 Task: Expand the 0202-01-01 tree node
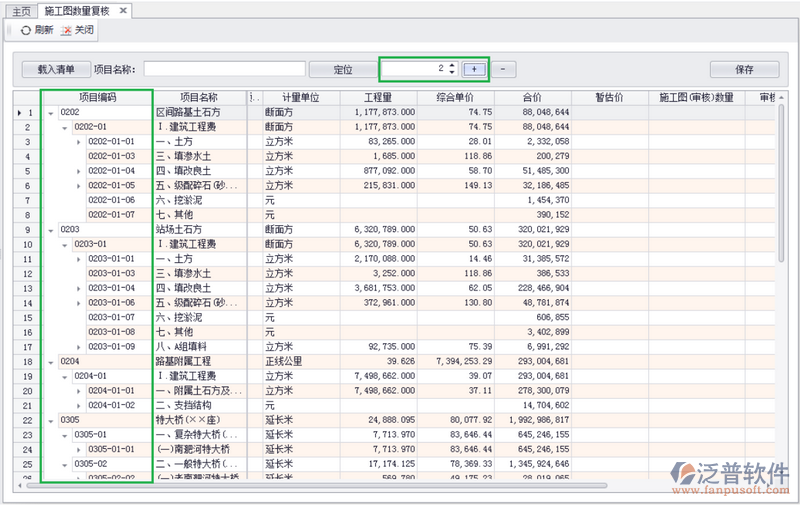point(79,142)
